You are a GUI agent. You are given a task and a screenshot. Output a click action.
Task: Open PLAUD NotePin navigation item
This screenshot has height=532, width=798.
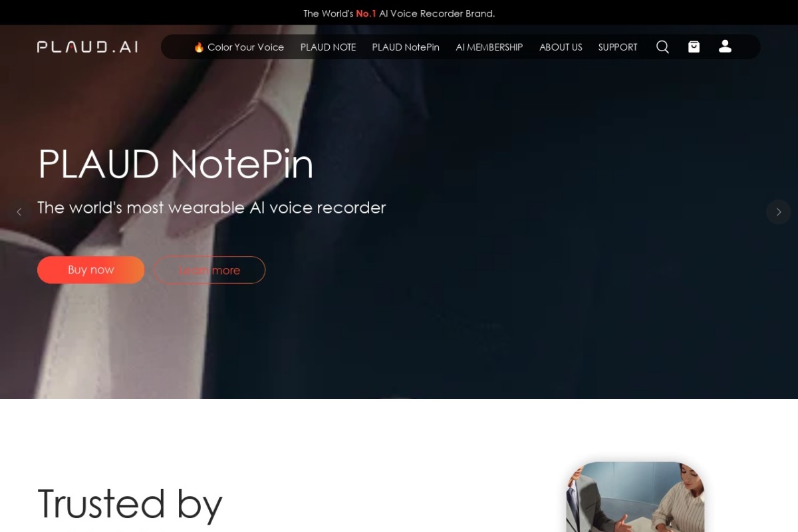406,47
